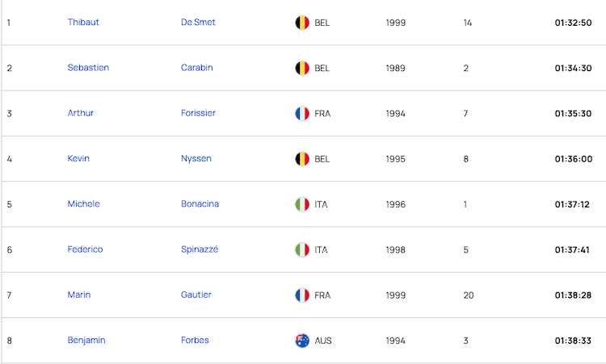Open Thibaut first name link

click(x=83, y=22)
